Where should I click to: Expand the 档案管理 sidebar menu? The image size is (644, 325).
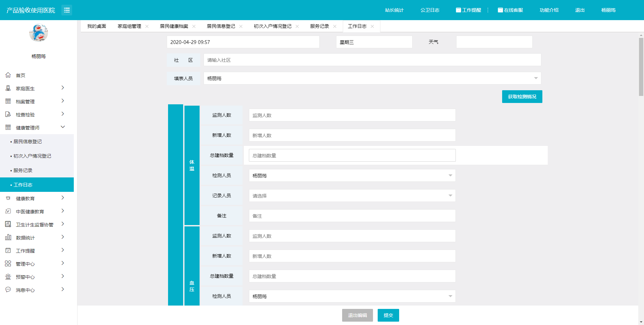(x=63, y=101)
